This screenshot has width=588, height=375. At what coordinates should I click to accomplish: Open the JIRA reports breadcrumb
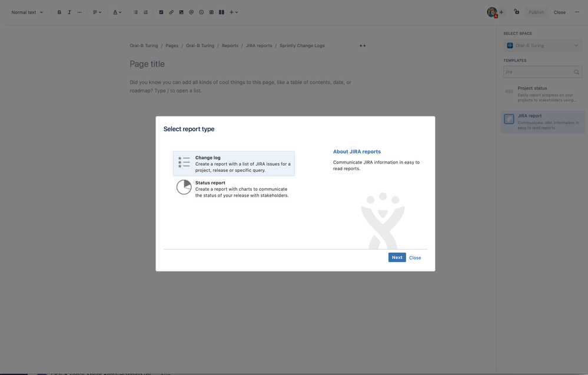click(259, 46)
